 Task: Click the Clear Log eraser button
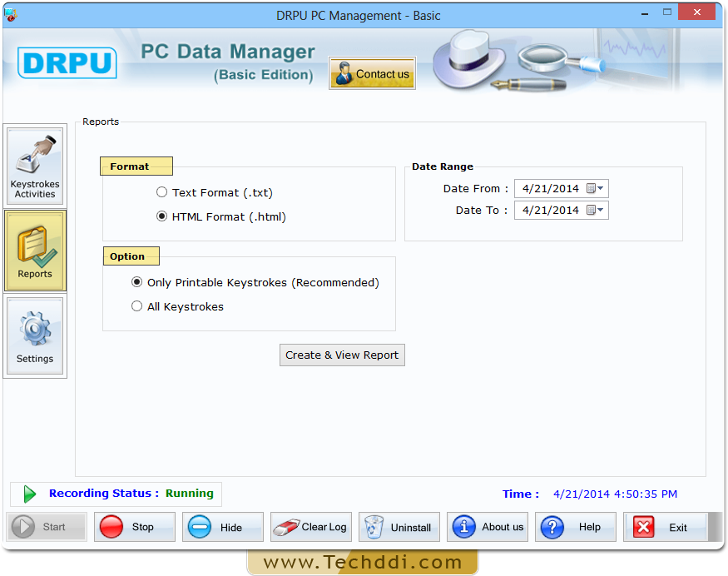click(311, 527)
